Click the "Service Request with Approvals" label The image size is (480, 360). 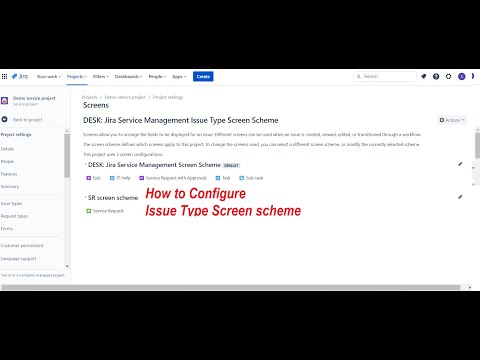176,178
